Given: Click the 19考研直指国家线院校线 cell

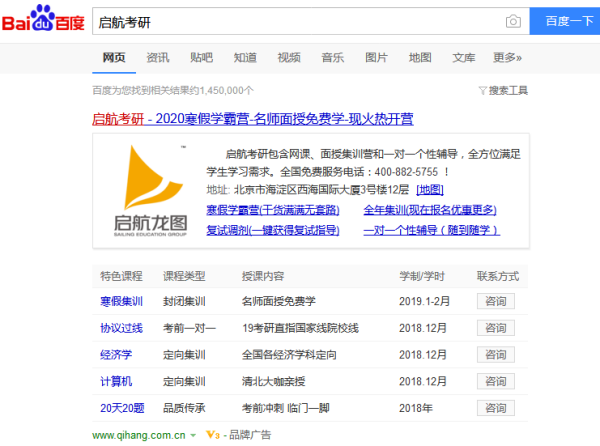Looking at the screenshot, I should [x=300, y=328].
